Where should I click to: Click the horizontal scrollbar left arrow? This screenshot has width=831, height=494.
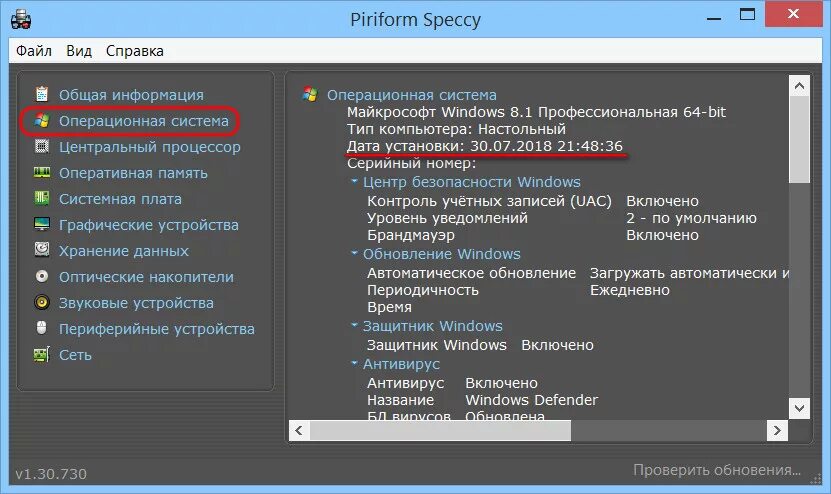click(x=299, y=430)
